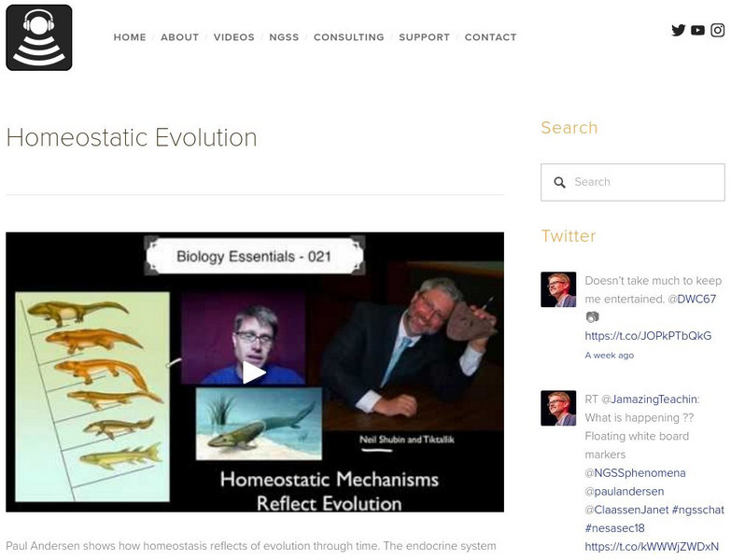Open the CONSULTING menu item
Image resolution: width=731 pixels, height=560 pixels.
click(348, 37)
